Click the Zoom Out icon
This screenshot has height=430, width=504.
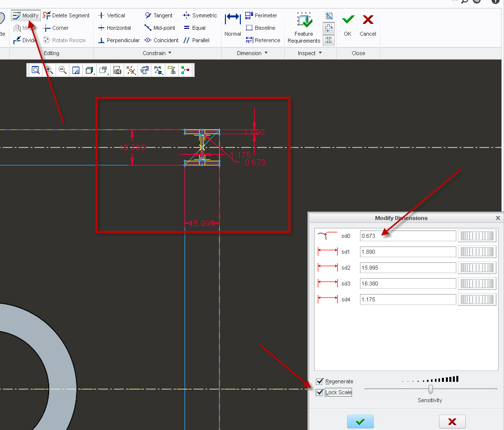(63, 70)
